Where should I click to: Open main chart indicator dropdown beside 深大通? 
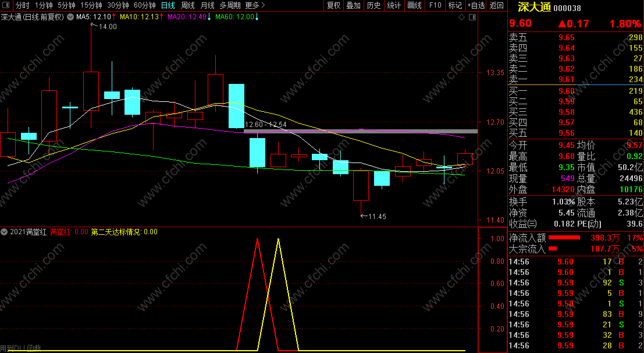pyautogui.click(x=70, y=17)
